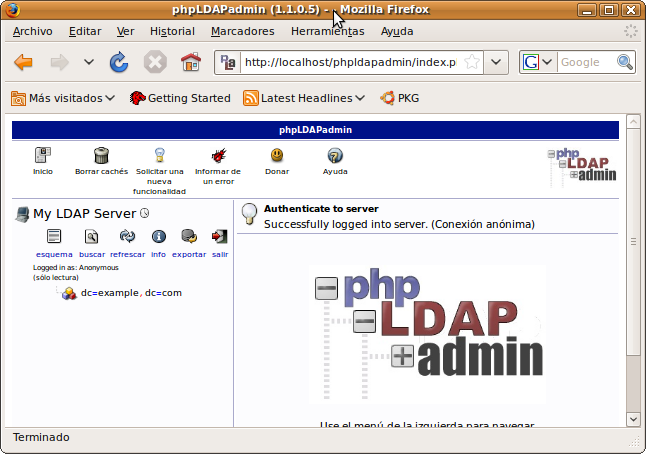Image resolution: width=646 pixels, height=454 pixels.
Task: Open the Más visitados bookmarks dropdown
Action: 61,98
